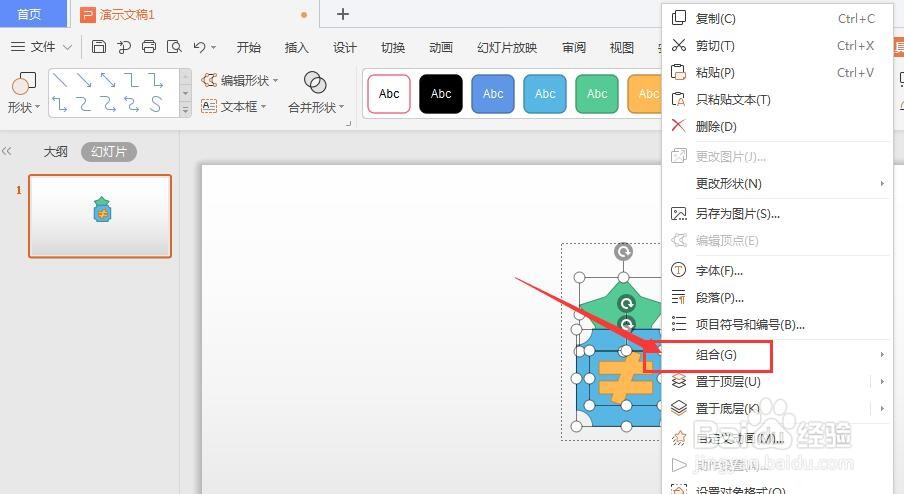This screenshot has width=904, height=494.
Task: Open 合并形状 dropdown arrow
Action: [x=341, y=107]
